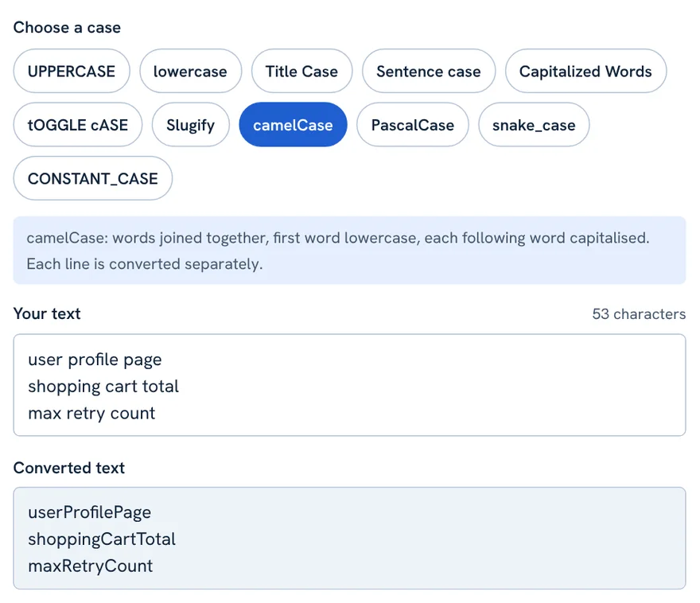This screenshot has height=603, width=700.
Task: Click the 'Choose a case' heading
Action: click(x=67, y=27)
